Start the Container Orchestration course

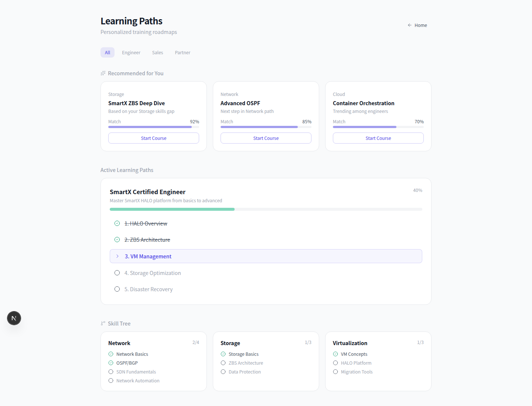(378, 138)
